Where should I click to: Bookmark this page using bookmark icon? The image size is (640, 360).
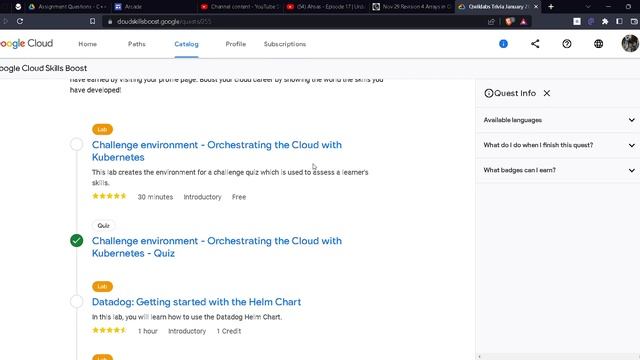click(92, 21)
